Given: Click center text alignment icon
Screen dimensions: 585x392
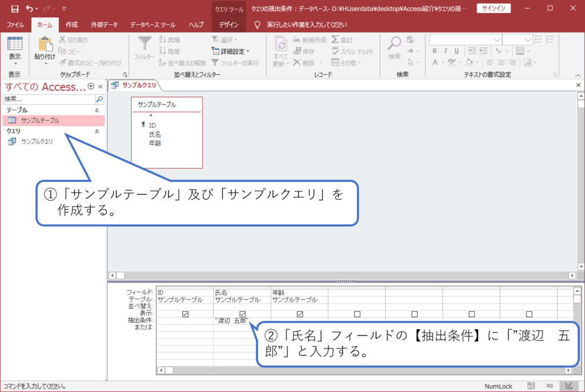Looking at the screenshot, I should pos(501,62).
